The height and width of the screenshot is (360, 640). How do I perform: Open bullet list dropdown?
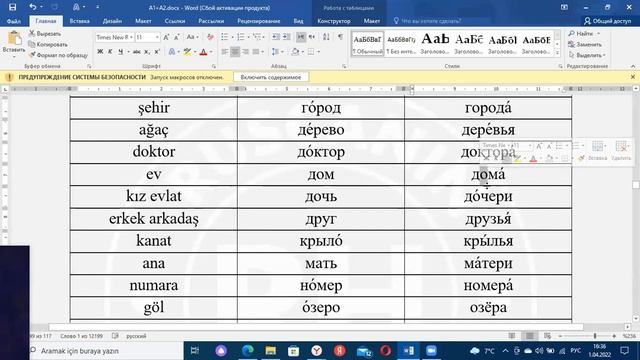point(232,37)
